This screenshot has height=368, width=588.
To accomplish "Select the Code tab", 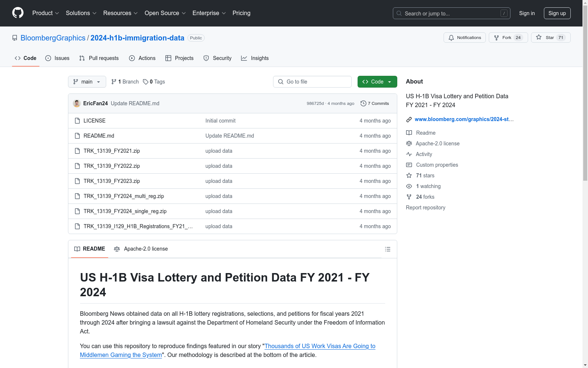I will click(26, 58).
